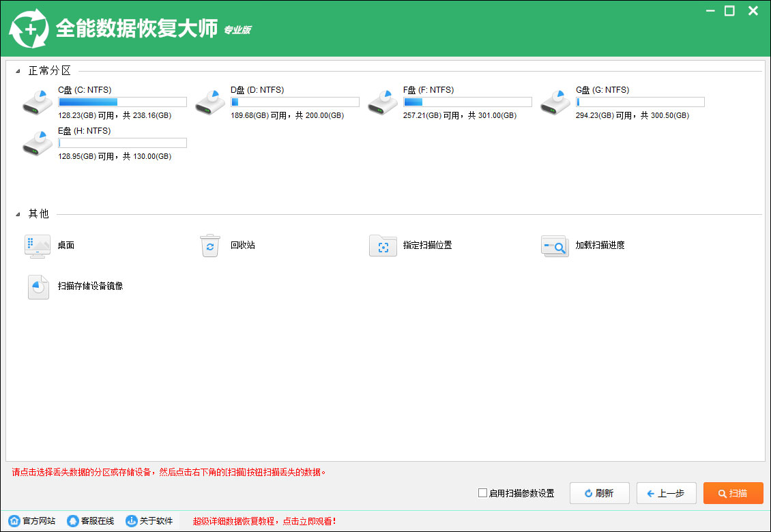This screenshot has height=532, width=771.
Task: Select the 扫描存储设备镜像 icon
Action: pos(38,287)
